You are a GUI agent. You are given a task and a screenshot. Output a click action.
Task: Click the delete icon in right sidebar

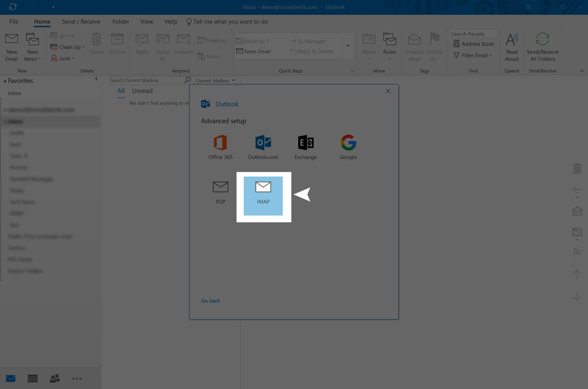click(577, 168)
